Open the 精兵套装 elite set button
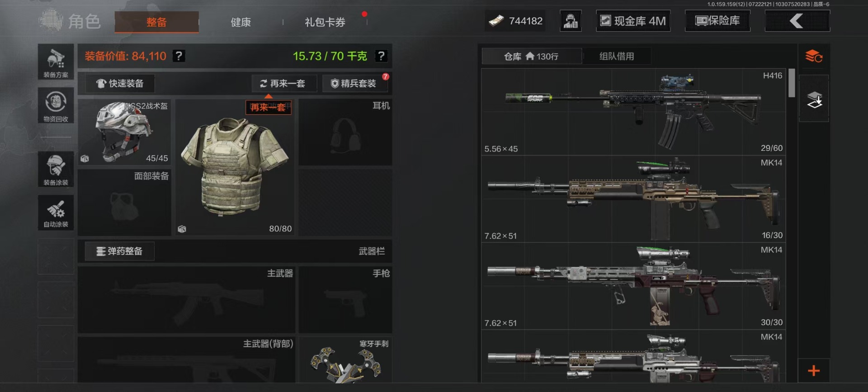 (354, 84)
